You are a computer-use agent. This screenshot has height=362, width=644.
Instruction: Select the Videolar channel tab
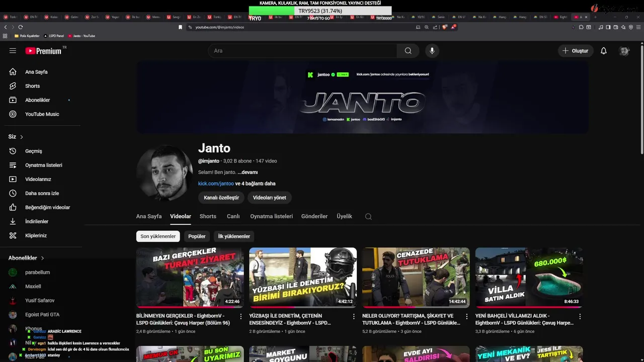point(181,216)
